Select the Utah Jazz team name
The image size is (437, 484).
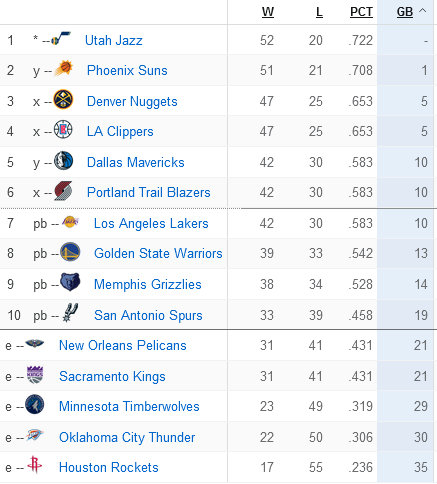(x=114, y=40)
